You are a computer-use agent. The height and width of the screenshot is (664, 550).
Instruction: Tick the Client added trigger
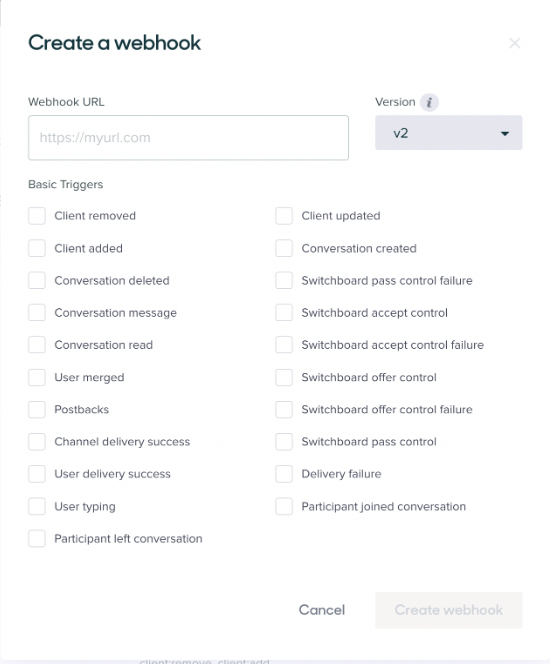click(x=37, y=248)
